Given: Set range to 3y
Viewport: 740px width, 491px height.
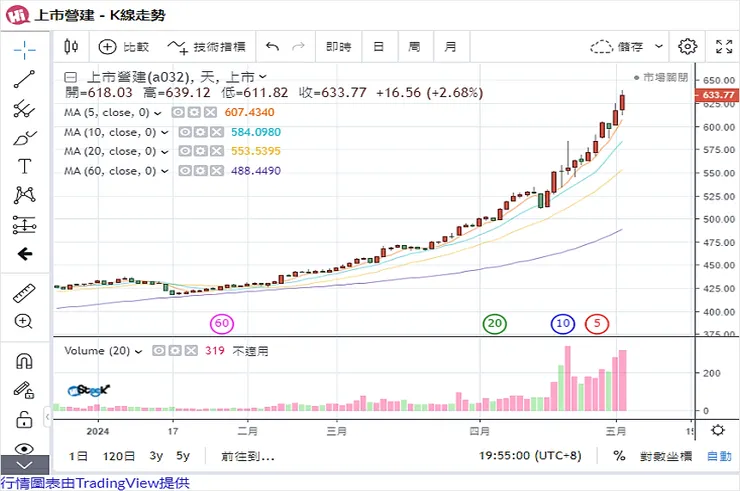Looking at the screenshot, I should 156,456.
